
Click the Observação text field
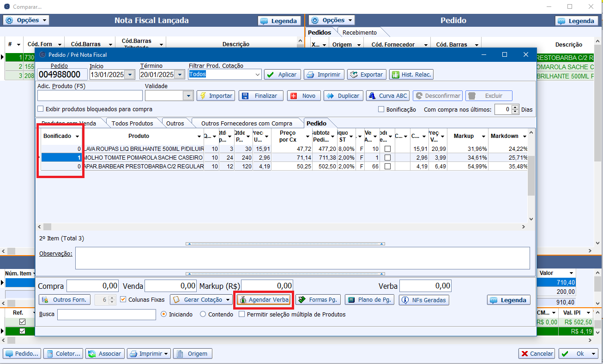tap(302, 258)
